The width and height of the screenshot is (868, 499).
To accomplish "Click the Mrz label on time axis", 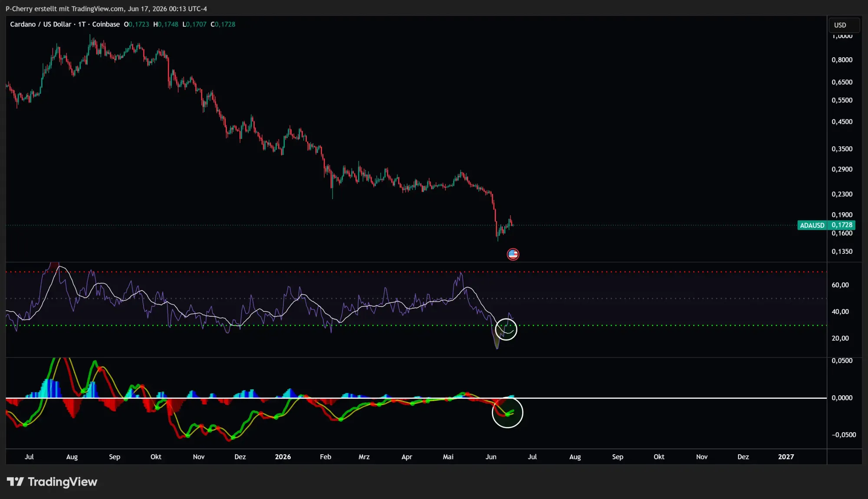I will [364, 457].
